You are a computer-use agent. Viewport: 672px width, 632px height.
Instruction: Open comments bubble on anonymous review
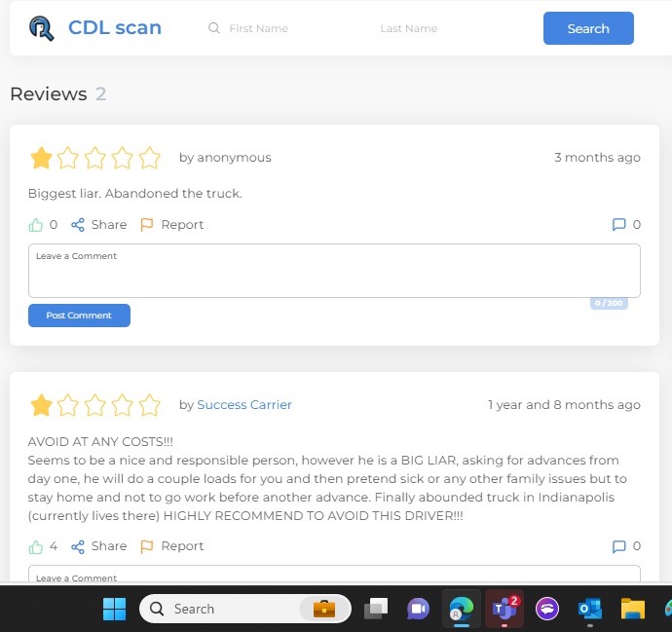(x=618, y=225)
